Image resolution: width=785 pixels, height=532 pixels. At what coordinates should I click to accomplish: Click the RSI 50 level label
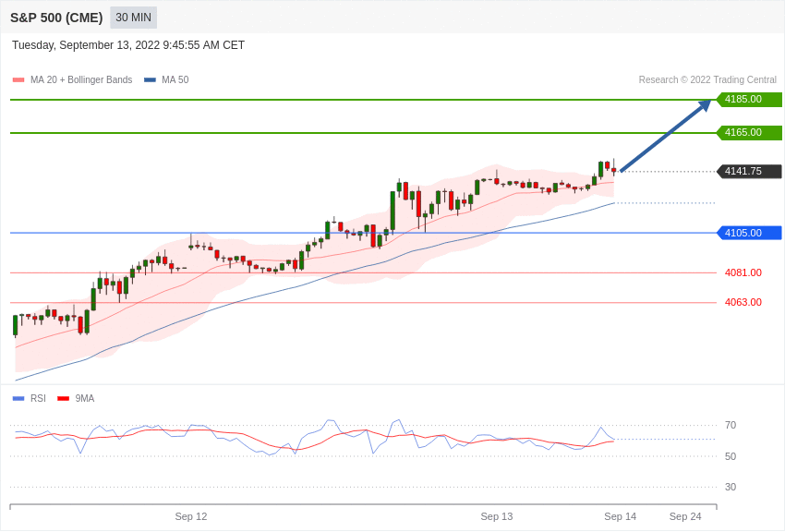point(731,456)
